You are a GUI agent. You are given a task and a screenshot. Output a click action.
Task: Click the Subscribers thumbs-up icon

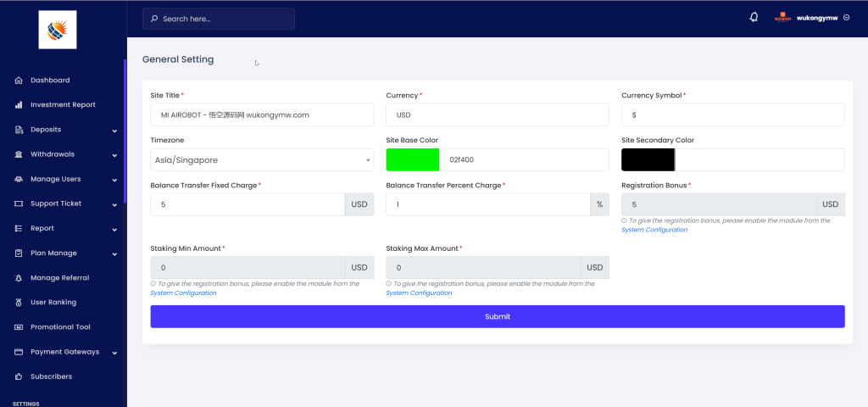tap(19, 376)
